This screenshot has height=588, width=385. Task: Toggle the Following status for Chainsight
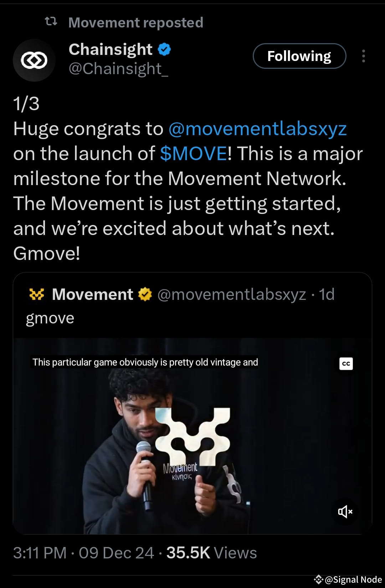click(x=299, y=56)
